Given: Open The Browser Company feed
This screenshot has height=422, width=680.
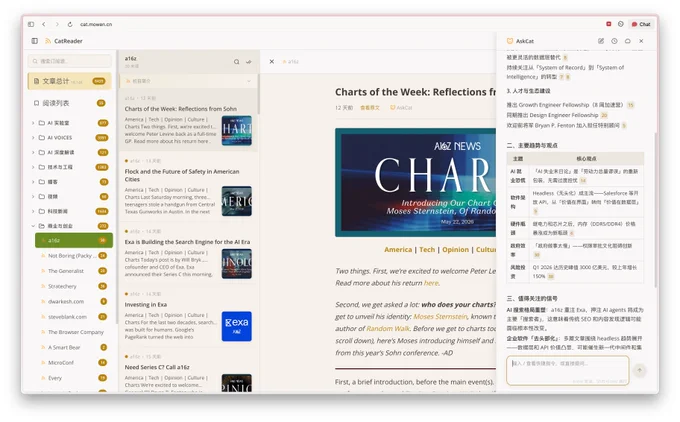Looking at the screenshot, I should (74, 332).
